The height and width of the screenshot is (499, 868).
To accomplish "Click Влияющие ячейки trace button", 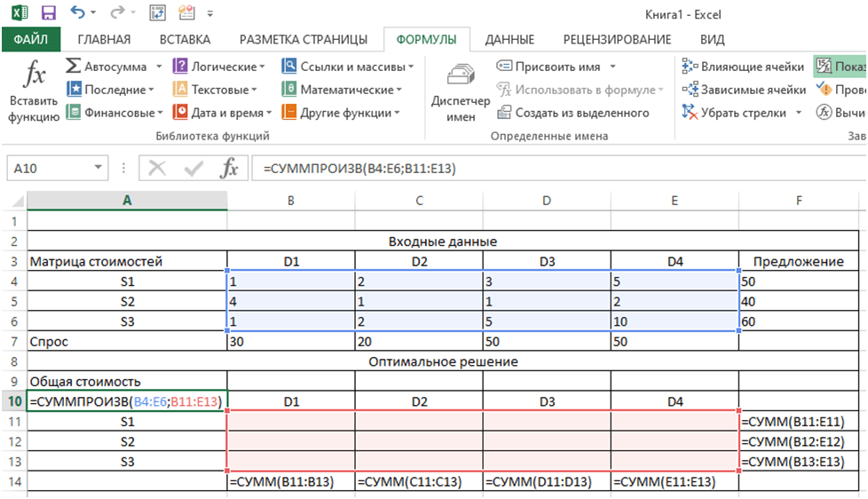I will point(743,67).
